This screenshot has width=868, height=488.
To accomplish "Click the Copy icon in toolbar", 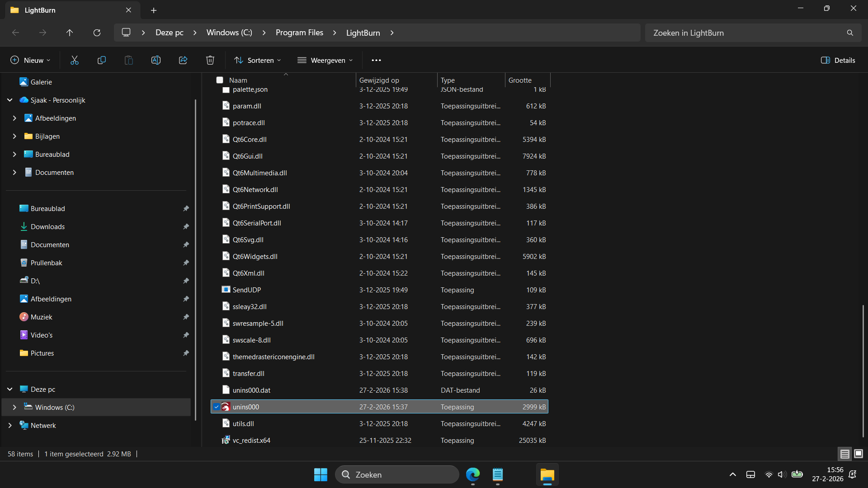I will point(102,60).
